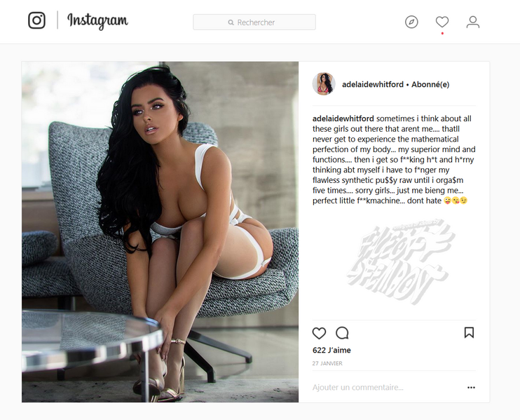Click the comment speech bubble icon
This screenshot has height=420, width=520.
point(342,333)
